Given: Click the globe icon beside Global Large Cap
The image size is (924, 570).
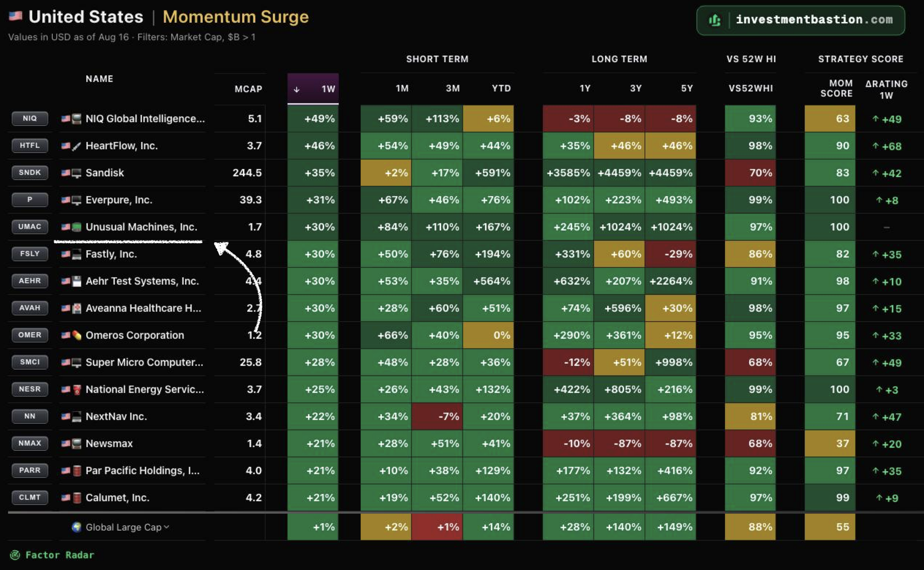Looking at the screenshot, I should [x=76, y=527].
